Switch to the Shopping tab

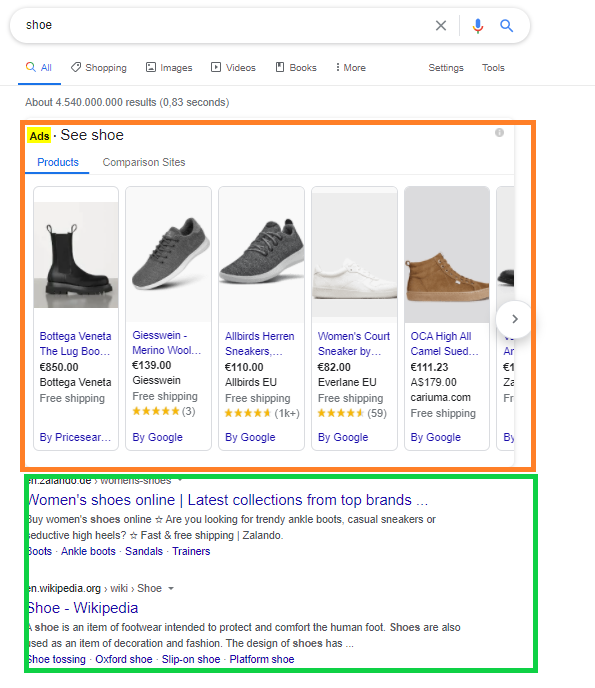(99, 68)
